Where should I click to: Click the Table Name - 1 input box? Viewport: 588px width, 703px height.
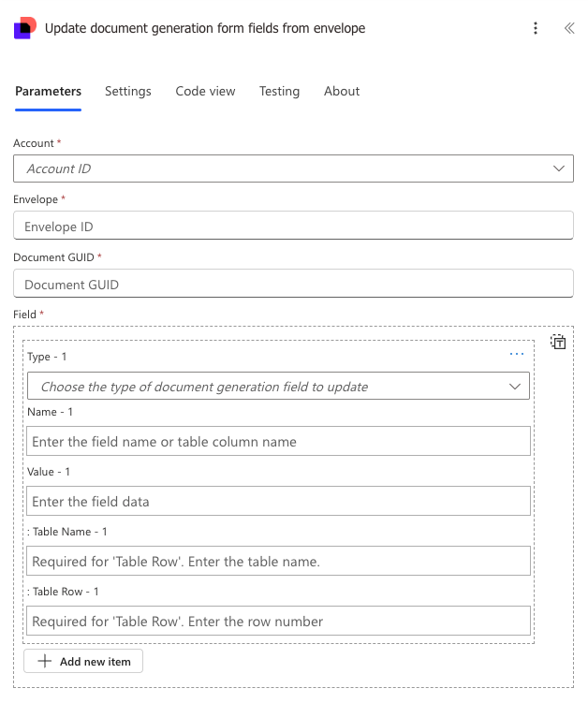point(278,562)
